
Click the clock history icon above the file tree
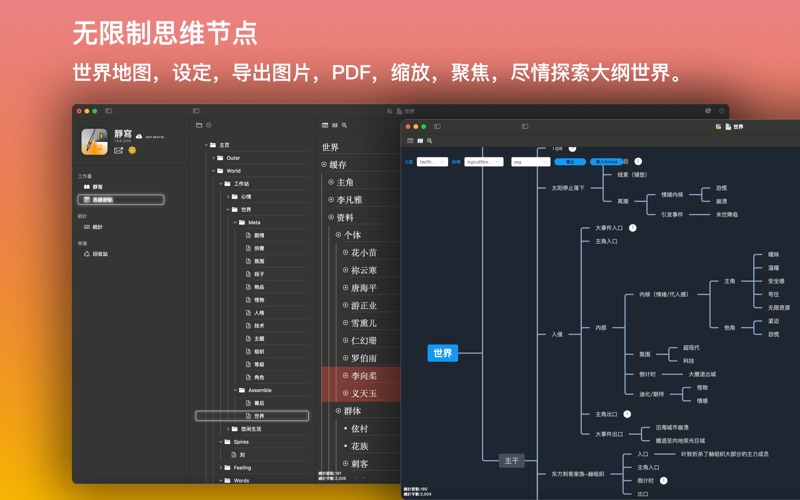coord(209,125)
